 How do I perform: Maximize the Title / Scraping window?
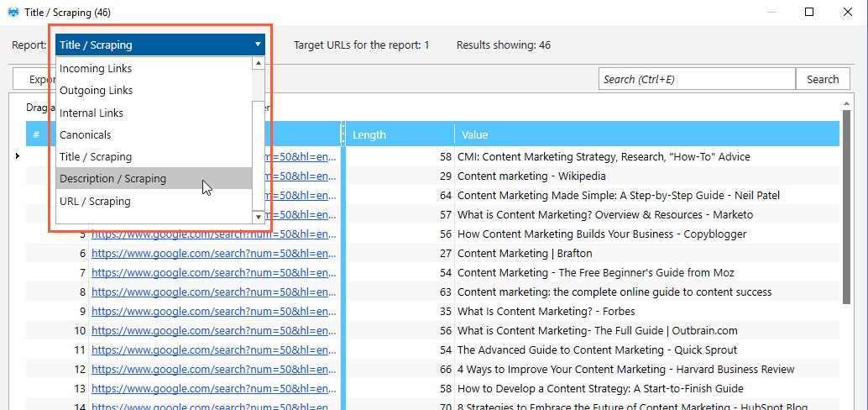point(809,13)
